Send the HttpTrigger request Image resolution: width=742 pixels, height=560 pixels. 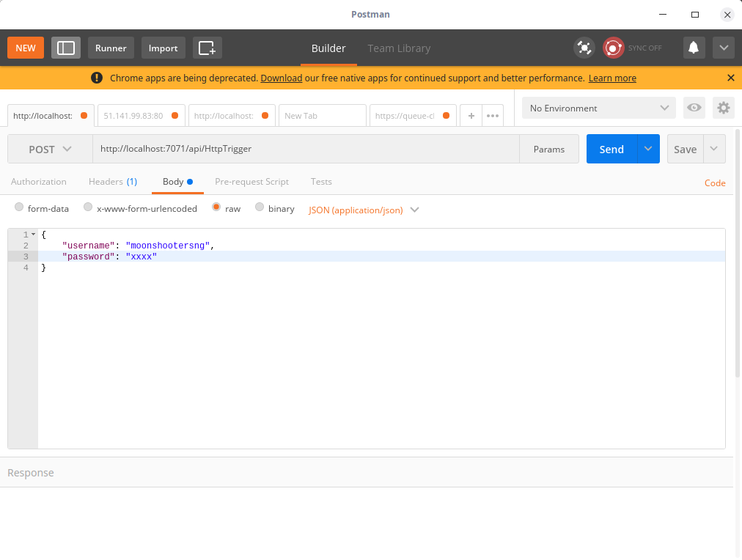tap(611, 149)
